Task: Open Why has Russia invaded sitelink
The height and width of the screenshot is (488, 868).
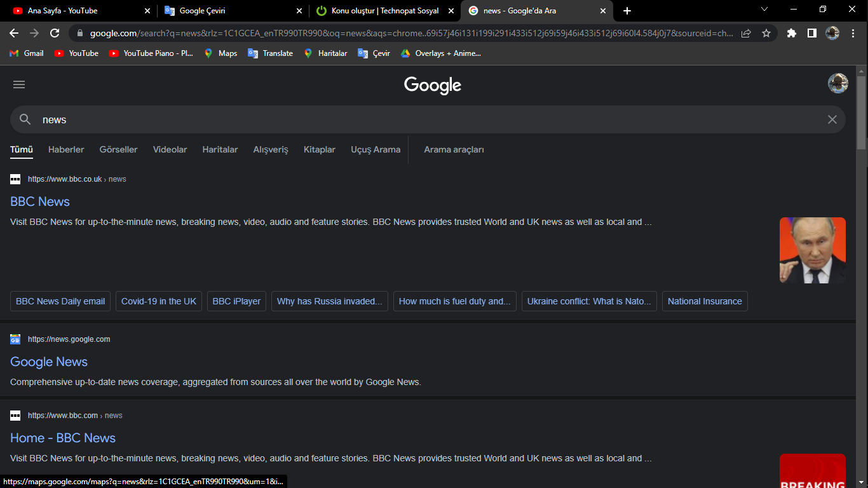Action: click(x=330, y=301)
